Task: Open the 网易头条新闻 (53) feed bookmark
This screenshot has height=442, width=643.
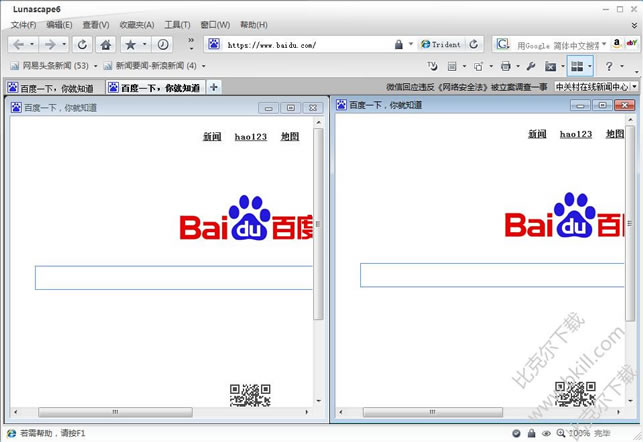Action: pos(49,66)
